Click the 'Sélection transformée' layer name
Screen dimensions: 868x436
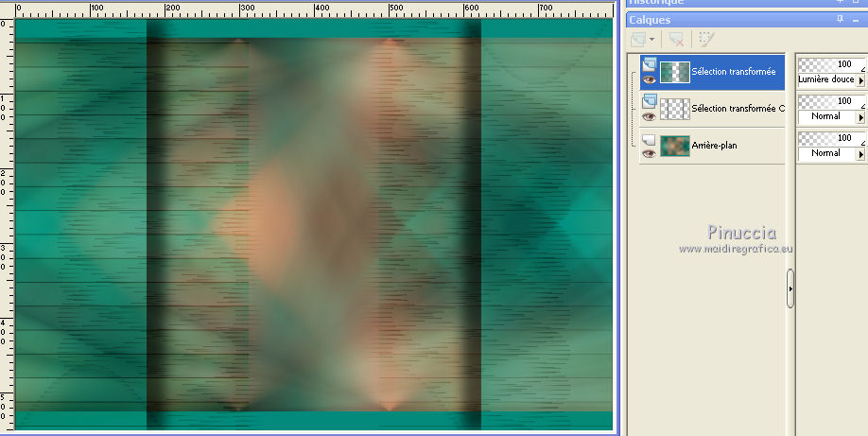(734, 72)
